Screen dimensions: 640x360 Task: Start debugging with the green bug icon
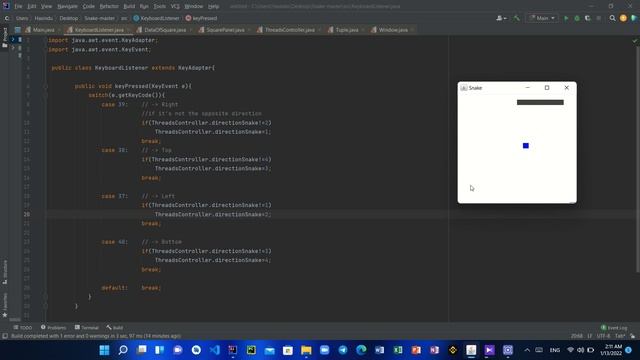[577, 18]
